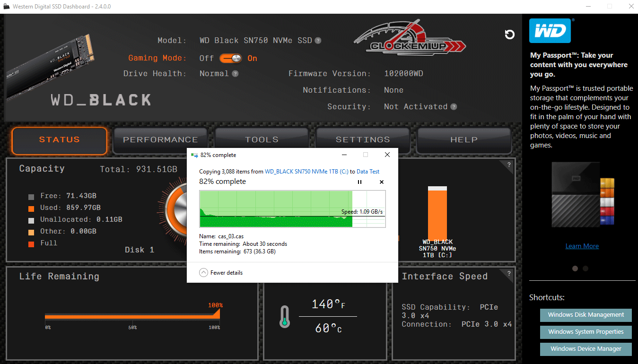The image size is (638, 364).
Task: Click the help icon next to the model name
Action: click(318, 41)
